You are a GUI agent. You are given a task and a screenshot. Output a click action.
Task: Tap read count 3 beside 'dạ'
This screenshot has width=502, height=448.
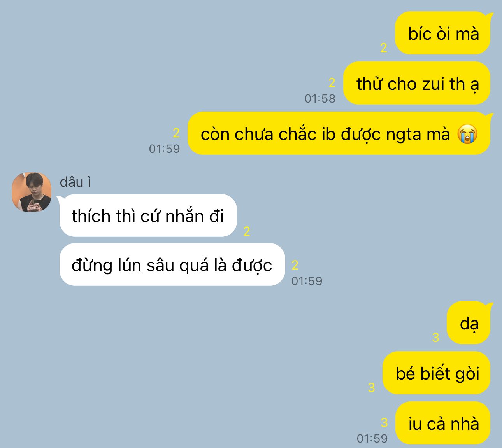point(435,338)
